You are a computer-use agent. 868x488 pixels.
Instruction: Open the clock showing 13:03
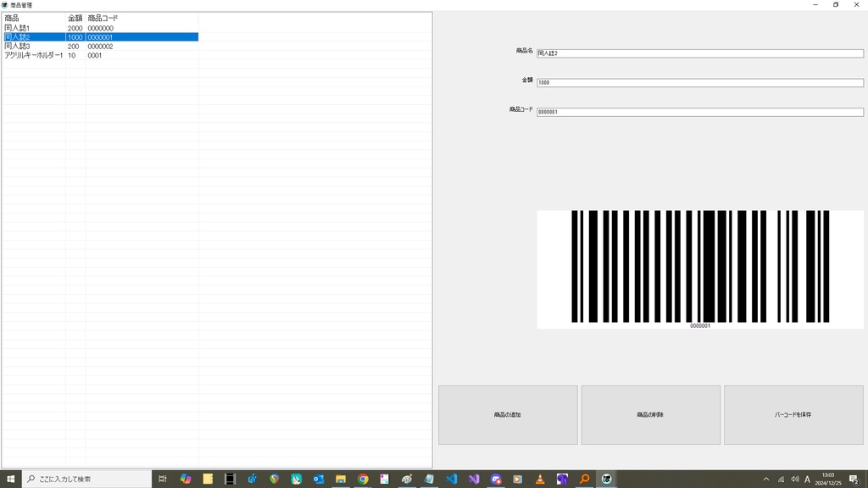pyautogui.click(x=828, y=480)
